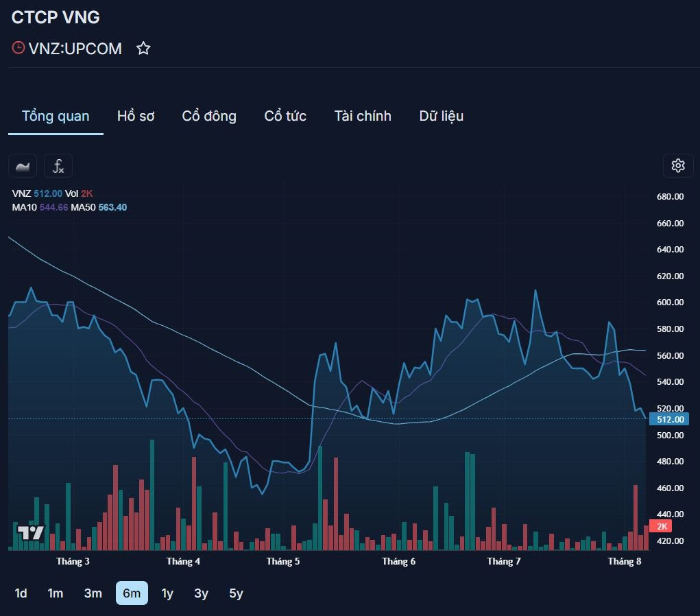Viewport: 700px width, 616px height.
Task: Click the TradingView logo on the chart
Action: [31, 532]
